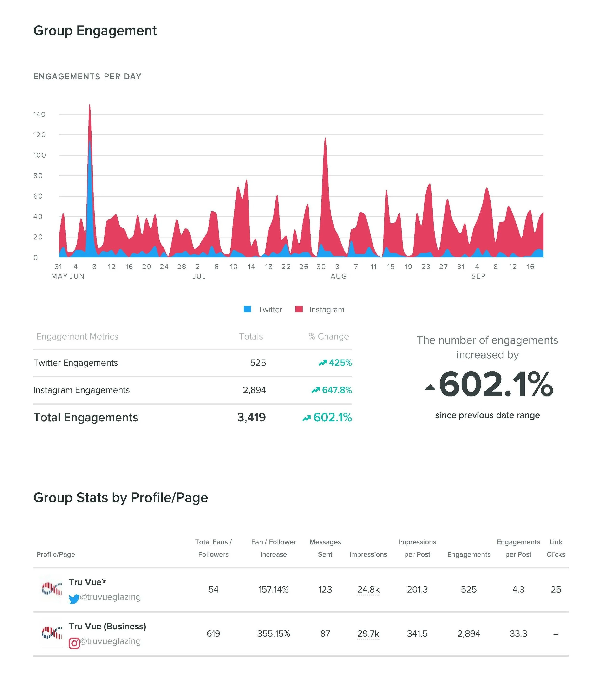Click the Twitter bird icon beside @truvueglazing
This screenshot has height=700, width=602.
pos(74,599)
